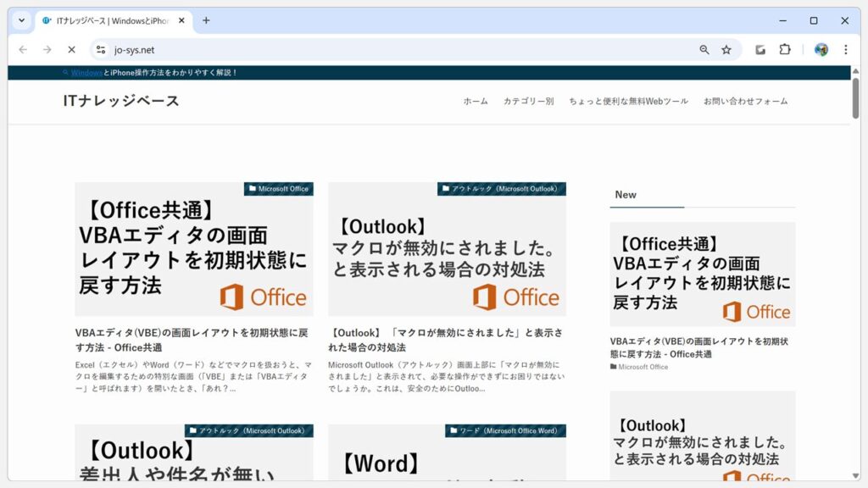Screen dimensions: 868x488
Task: Click アウトルック category tag on second card
Action: [x=502, y=189]
